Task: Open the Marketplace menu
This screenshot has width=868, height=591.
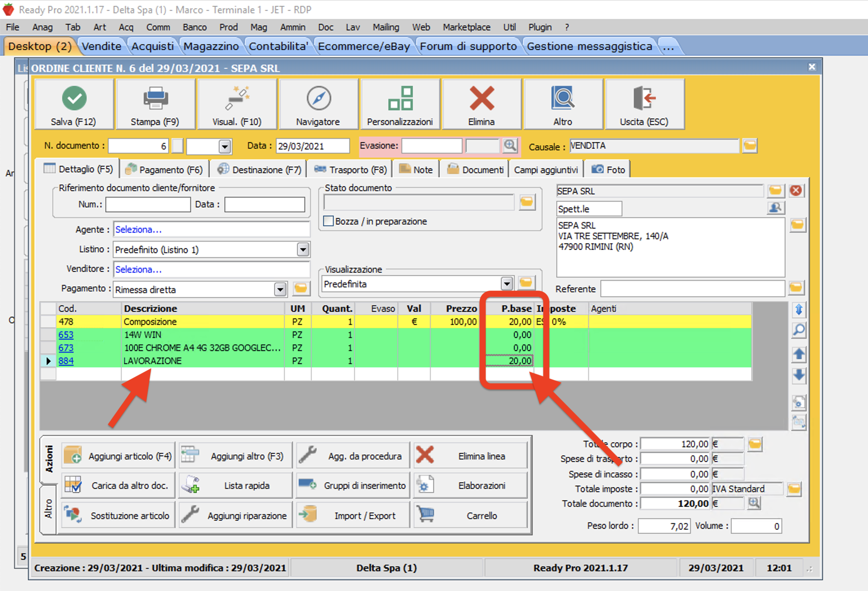Action: click(467, 27)
